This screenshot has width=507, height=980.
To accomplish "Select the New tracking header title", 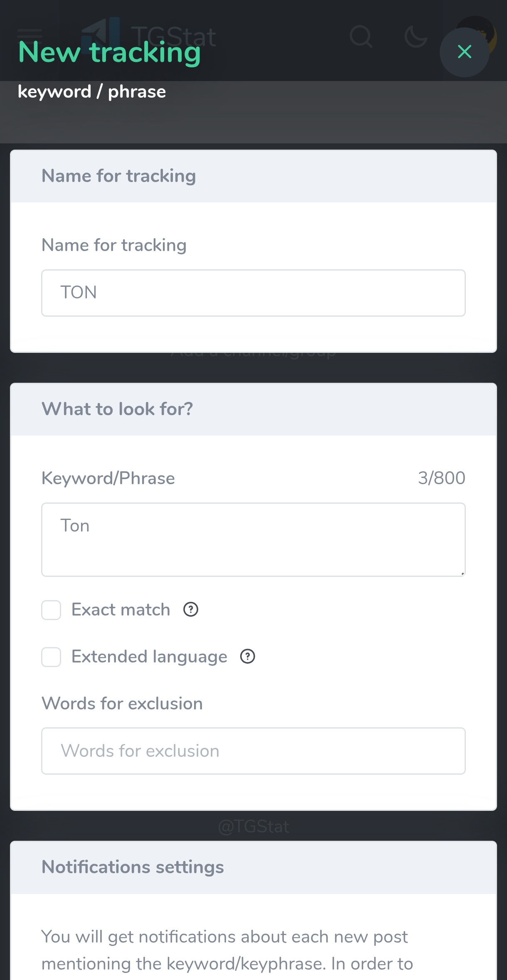I will pos(109,52).
